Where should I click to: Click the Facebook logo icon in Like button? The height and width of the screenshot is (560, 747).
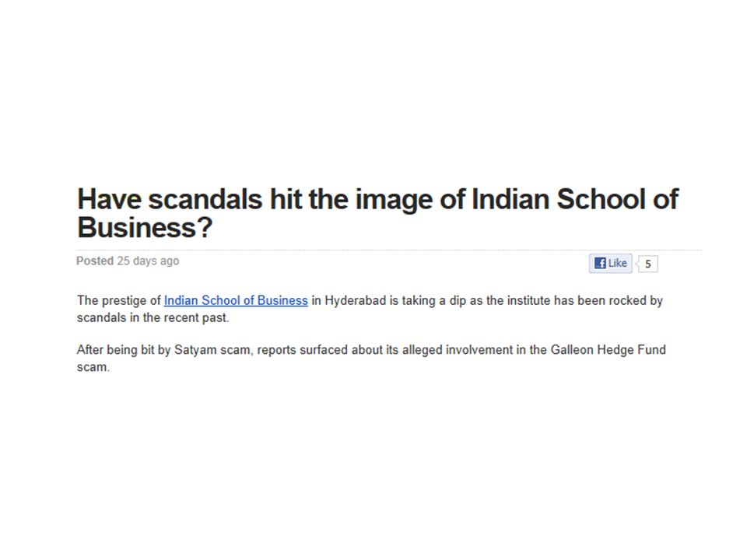tap(600, 264)
